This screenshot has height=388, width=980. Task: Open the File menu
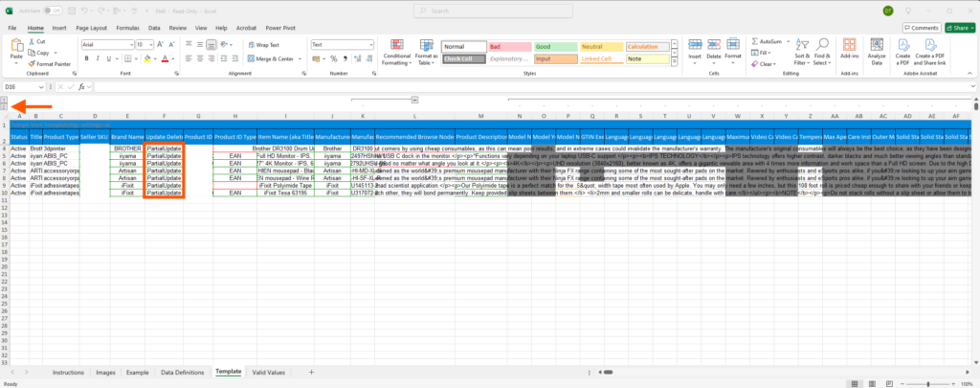coord(12,28)
